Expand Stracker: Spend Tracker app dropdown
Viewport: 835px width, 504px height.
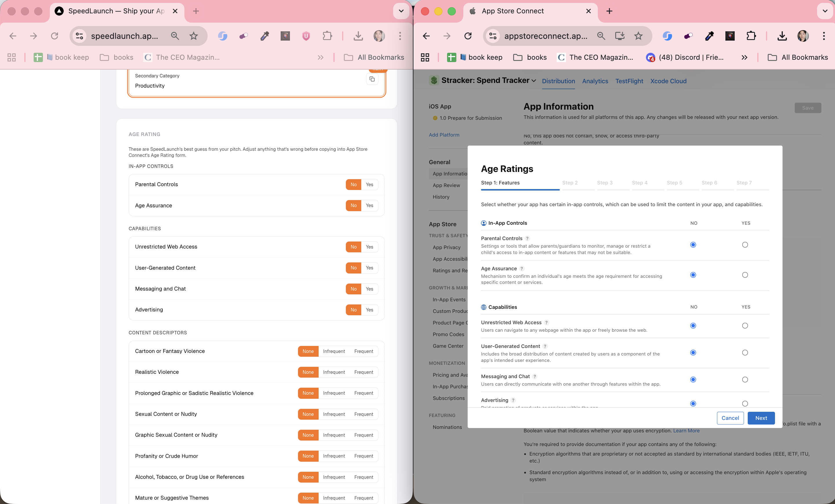(534, 81)
